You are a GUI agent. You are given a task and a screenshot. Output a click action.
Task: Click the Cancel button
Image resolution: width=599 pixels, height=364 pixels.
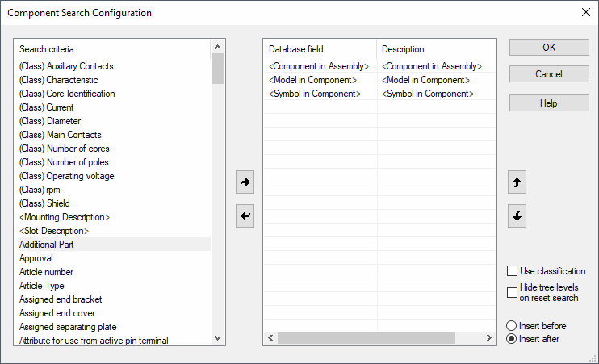tap(549, 74)
